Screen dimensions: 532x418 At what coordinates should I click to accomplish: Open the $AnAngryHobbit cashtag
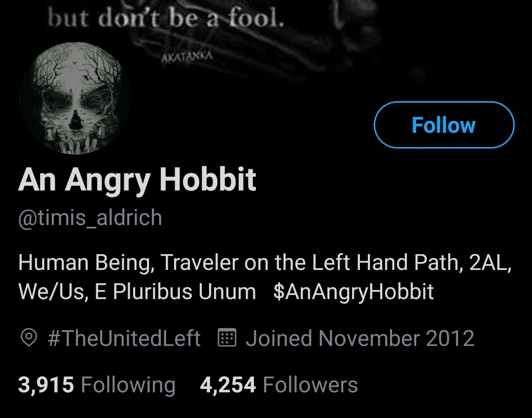point(353,292)
